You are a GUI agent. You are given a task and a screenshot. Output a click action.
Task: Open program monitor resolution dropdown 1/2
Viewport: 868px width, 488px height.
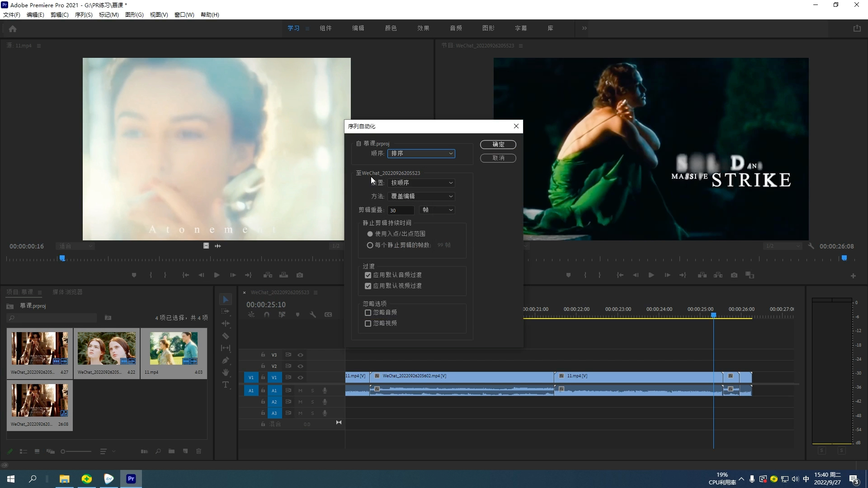point(782,246)
